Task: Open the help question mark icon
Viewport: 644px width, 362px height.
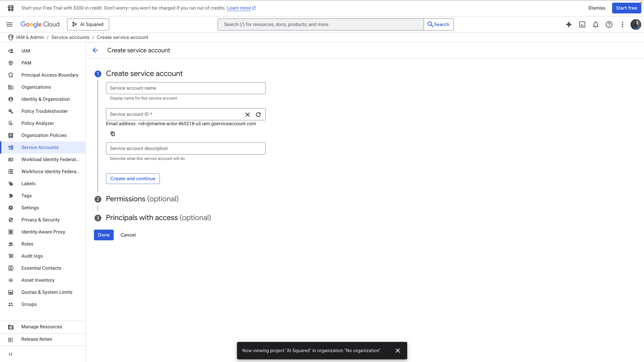Action: click(x=609, y=24)
